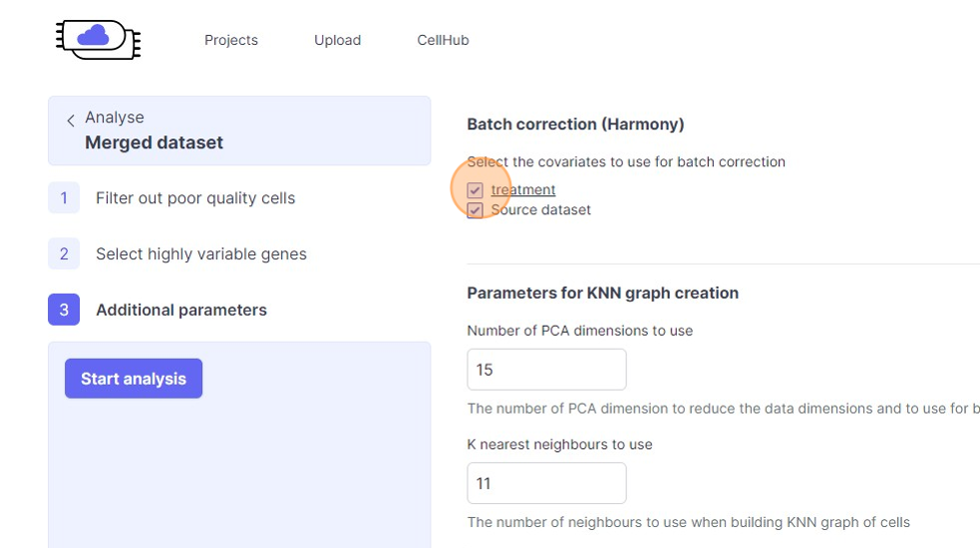980x548 pixels.
Task: Click the cloud chip logo icon
Action: click(97, 39)
